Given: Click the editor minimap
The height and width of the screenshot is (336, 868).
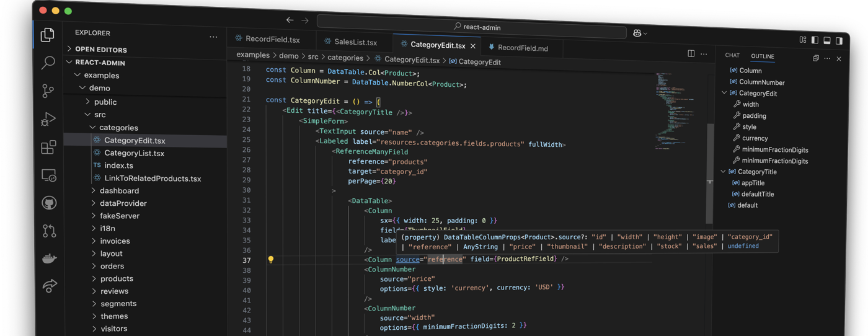Looking at the screenshot, I should (676, 112).
